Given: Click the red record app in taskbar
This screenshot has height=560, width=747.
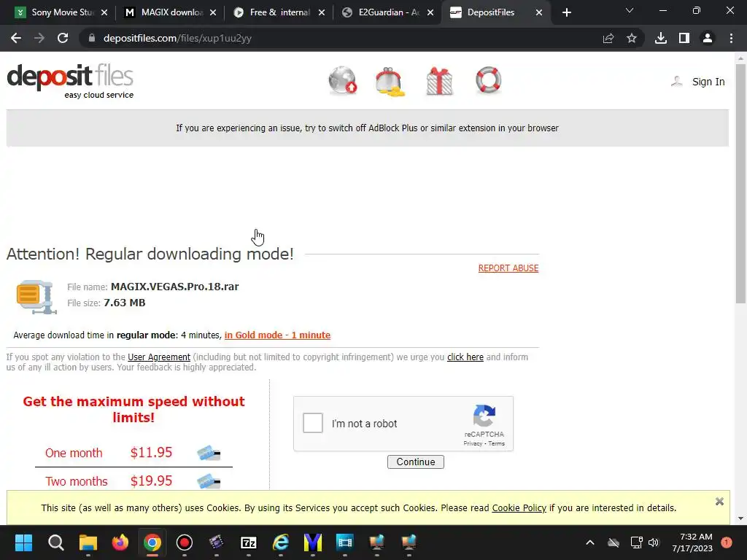Looking at the screenshot, I should coord(185,542).
